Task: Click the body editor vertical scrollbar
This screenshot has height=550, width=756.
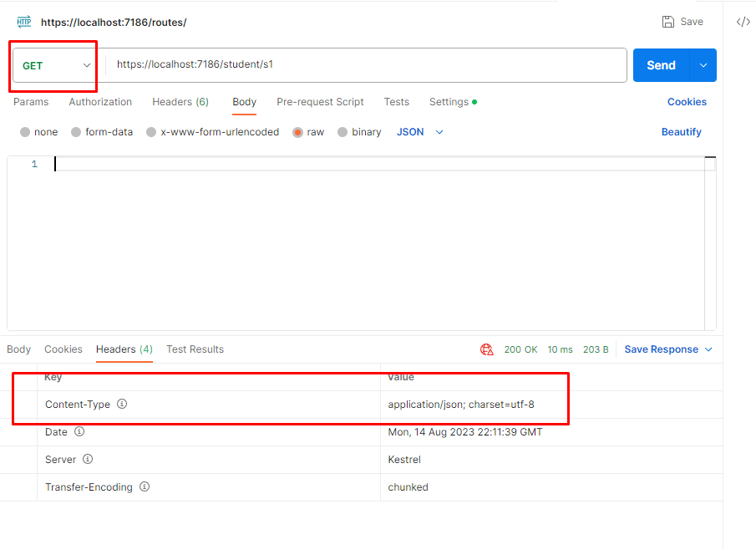Action: [x=710, y=243]
